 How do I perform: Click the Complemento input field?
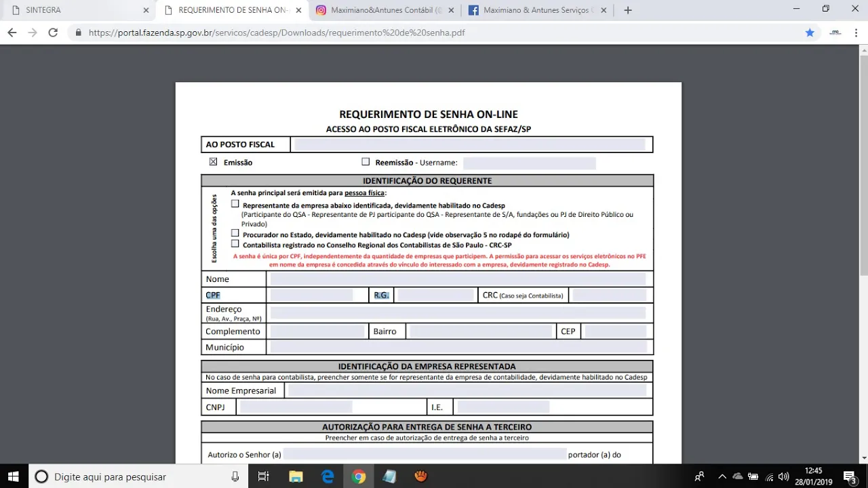point(317,331)
